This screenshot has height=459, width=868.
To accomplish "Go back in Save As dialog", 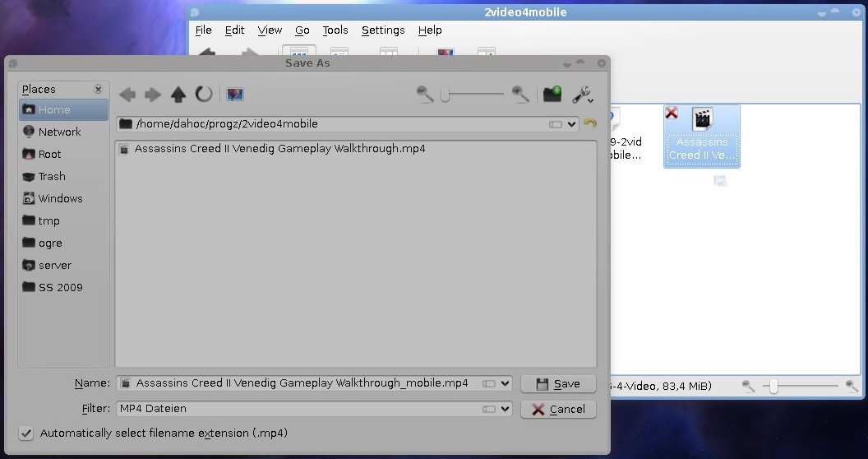I will [127, 95].
